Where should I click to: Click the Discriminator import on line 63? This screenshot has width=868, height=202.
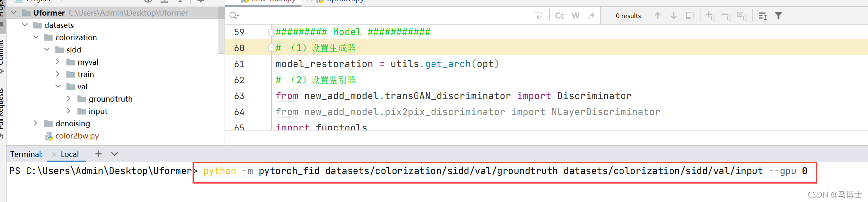(x=594, y=96)
